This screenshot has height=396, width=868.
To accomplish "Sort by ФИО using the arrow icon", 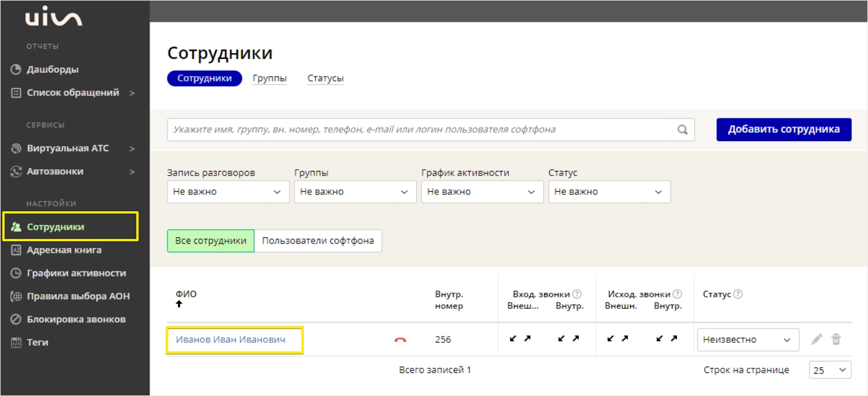I will point(179,304).
